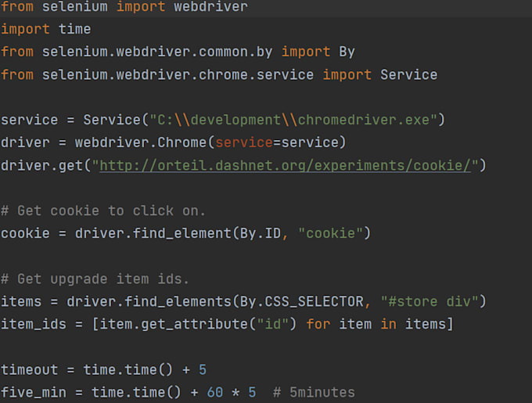This screenshot has height=403, width=532.
Task: Click the "C:\\development\\chromedriver.exe" path string
Action: (x=293, y=120)
